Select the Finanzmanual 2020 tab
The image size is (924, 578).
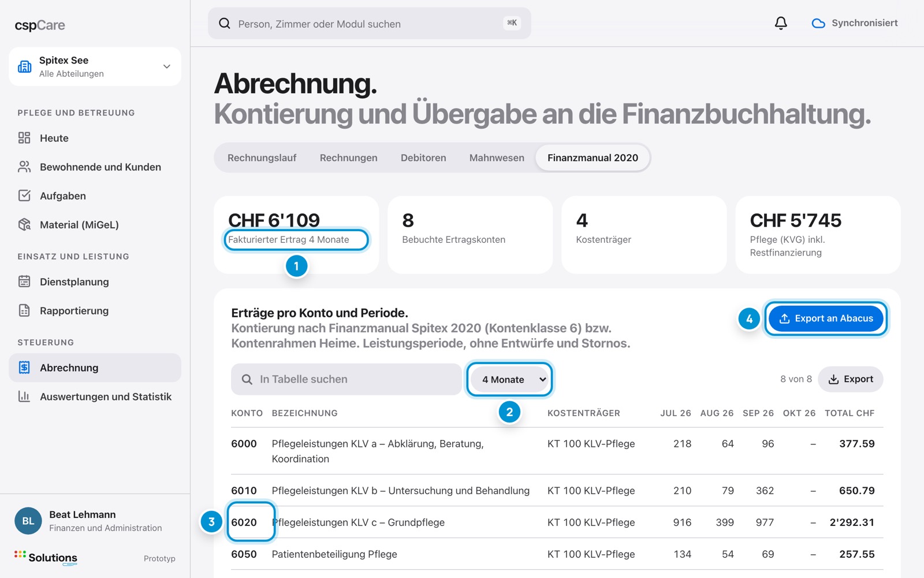click(x=593, y=158)
